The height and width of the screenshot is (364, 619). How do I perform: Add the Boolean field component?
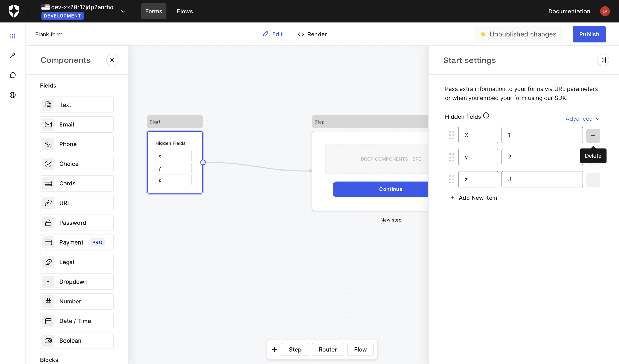[77, 341]
